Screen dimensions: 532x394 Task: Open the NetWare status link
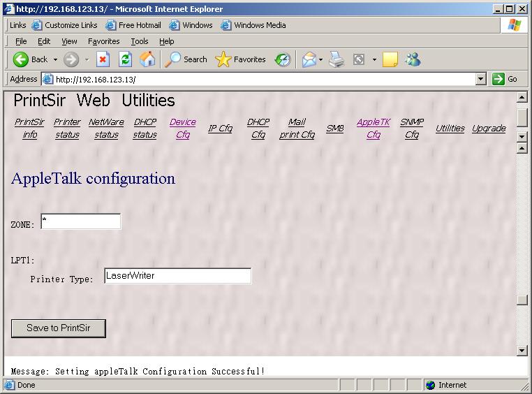106,129
